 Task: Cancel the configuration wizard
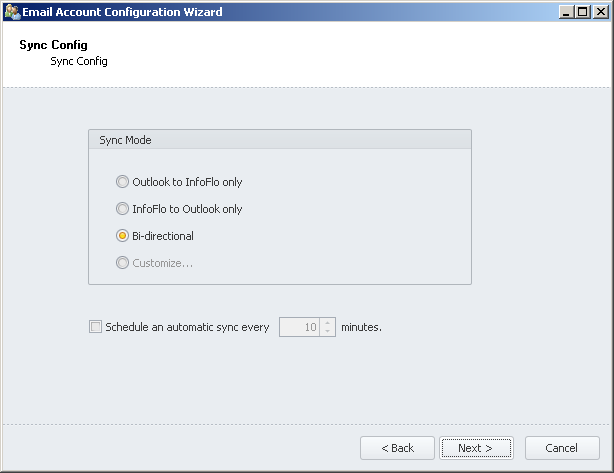point(562,448)
